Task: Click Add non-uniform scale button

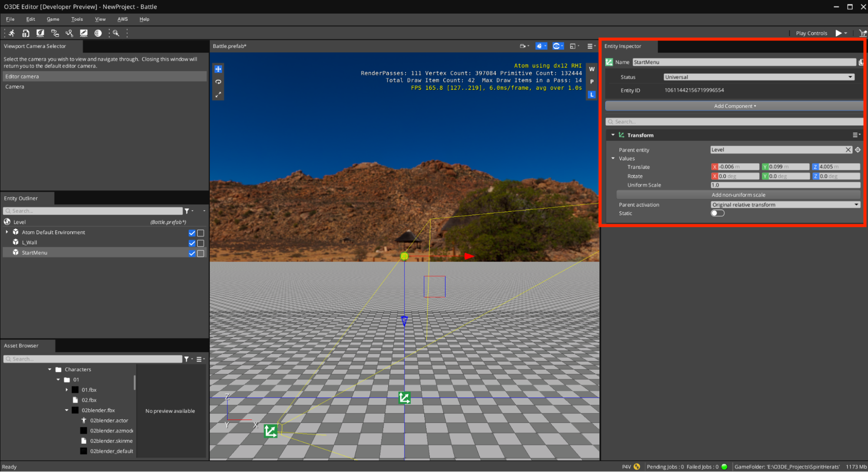Action: 738,195
